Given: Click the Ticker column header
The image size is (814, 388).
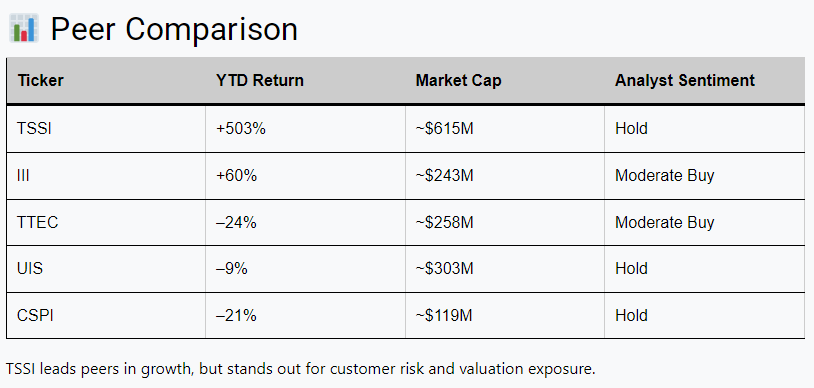Looking at the screenshot, I should click(x=40, y=81).
